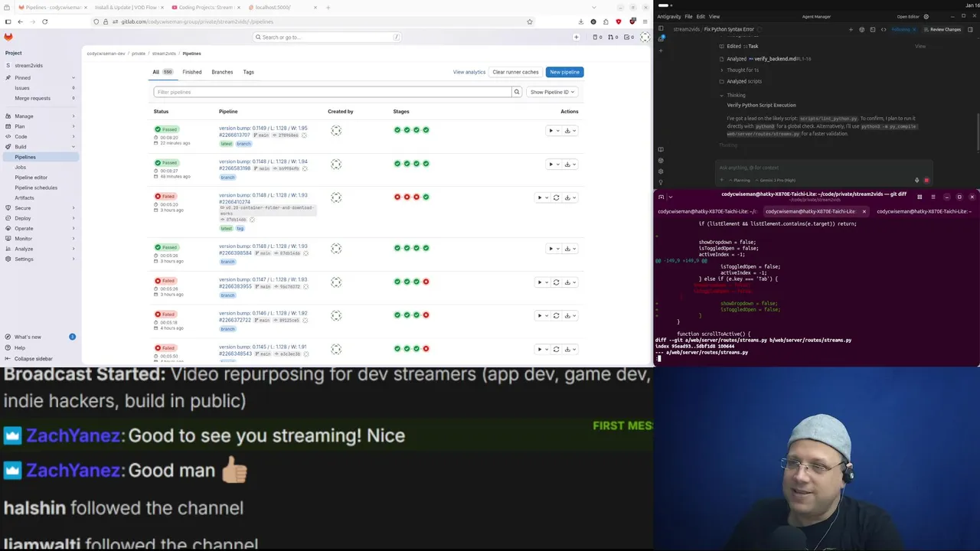Click the microphone icon in Antigravity chat input
The height and width of the screenshot is (551, 980).
coord(916,181)
